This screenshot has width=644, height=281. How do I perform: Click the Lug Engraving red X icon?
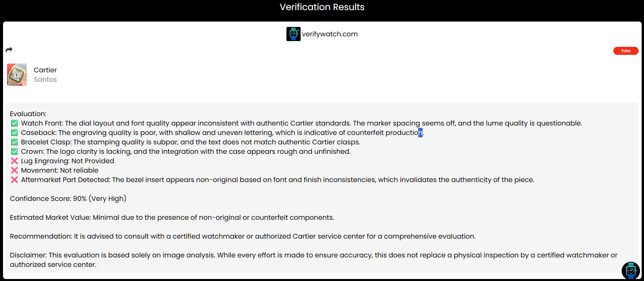[x=14, y=161]
